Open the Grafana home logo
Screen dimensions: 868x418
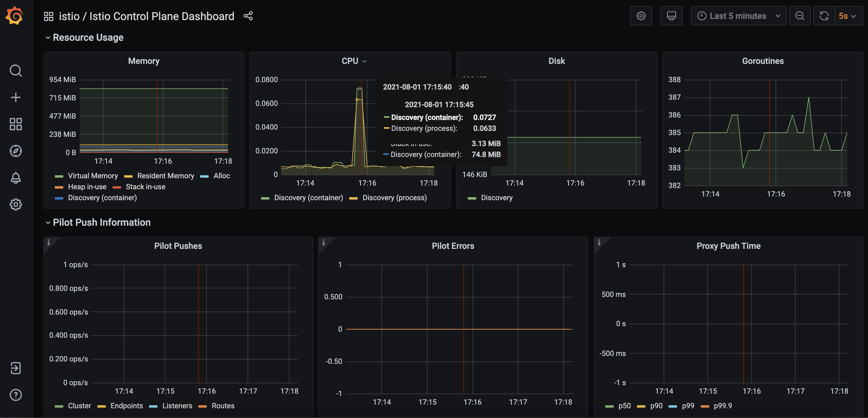[15, 16]
